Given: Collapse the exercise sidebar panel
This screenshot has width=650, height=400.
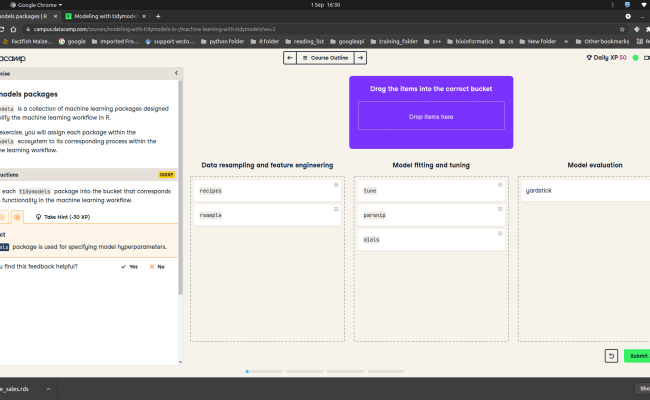Looking at the screenshot, I should click(176, 73).
